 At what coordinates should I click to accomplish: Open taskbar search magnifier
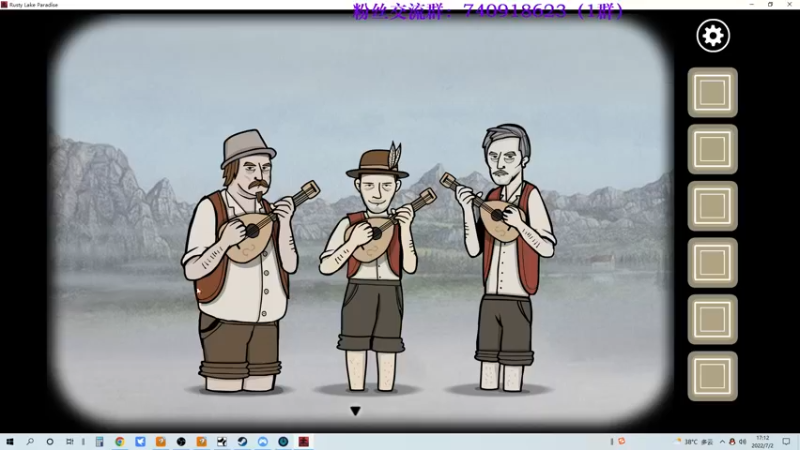tap(30, 441)
